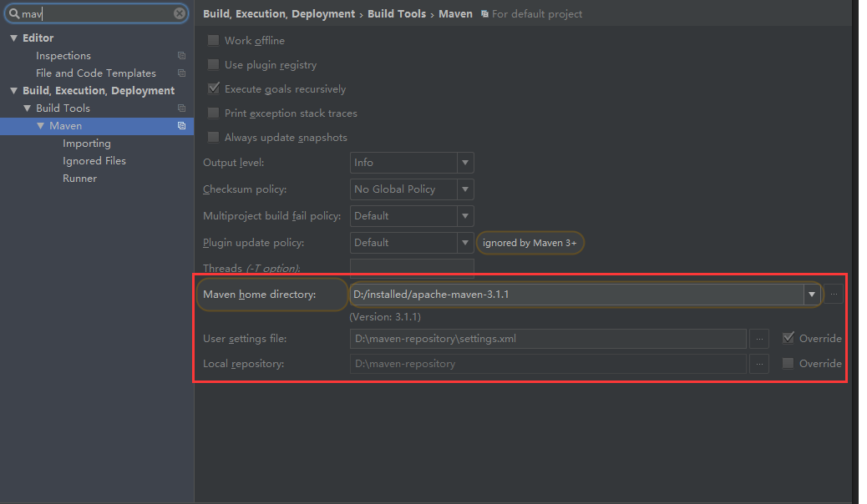Click the Threads (-T option) field
The height and width of the screenshot is (504, 867).
(412, 268)
